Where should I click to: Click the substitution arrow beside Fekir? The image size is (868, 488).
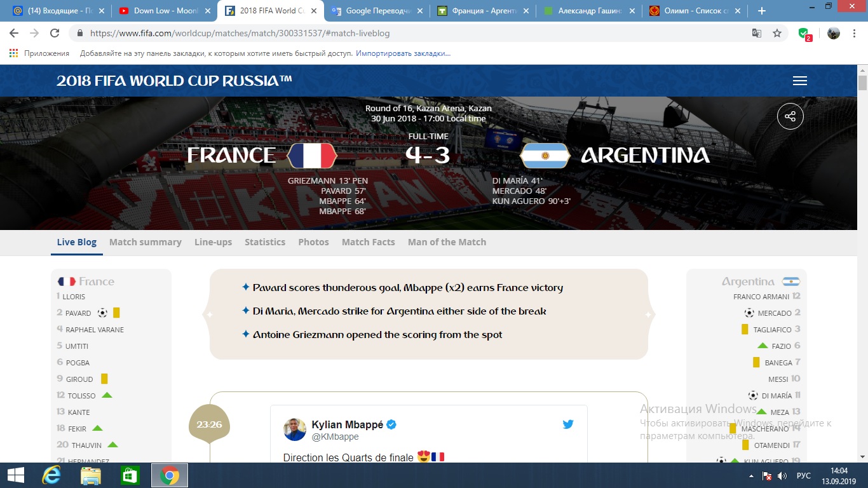97,428
